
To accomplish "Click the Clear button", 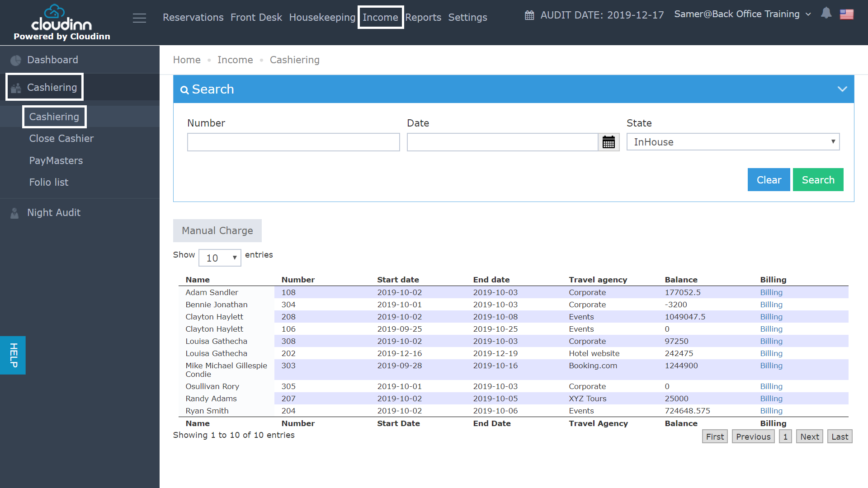I will (x=769, y=180).
